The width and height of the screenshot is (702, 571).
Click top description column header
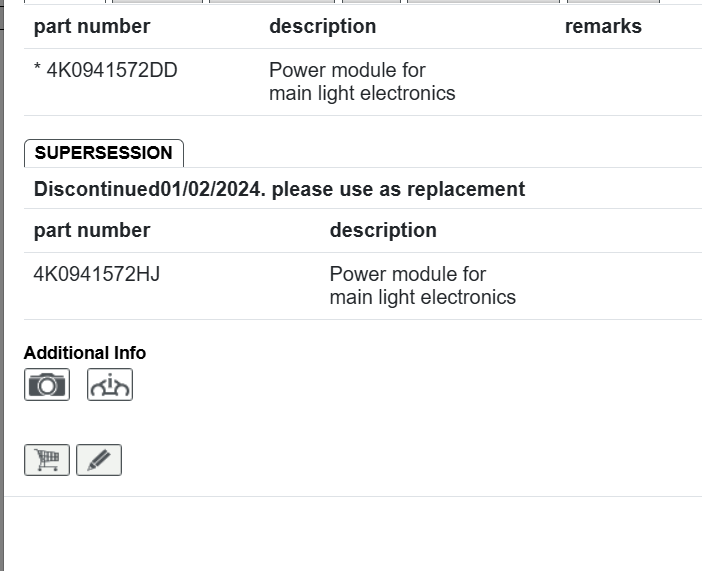point(322,27)
